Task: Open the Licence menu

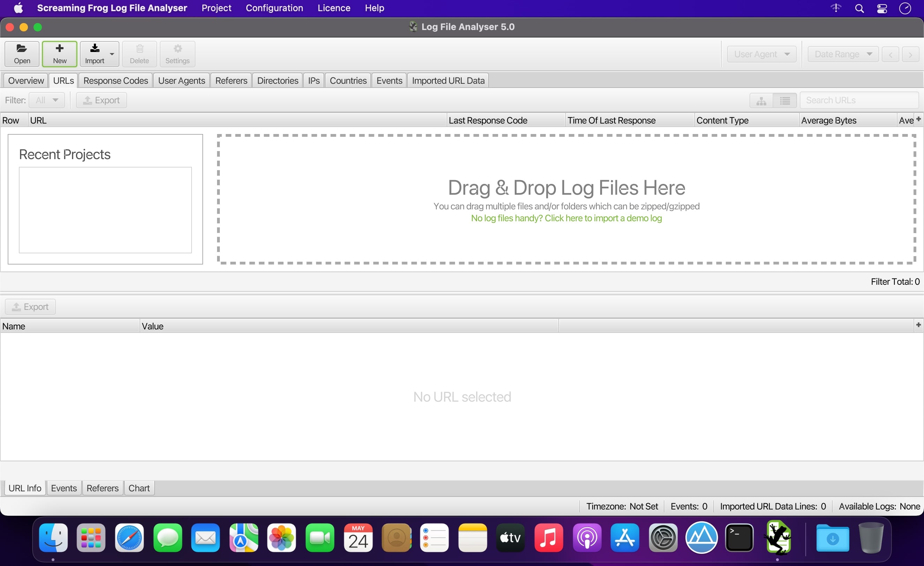Action: [x=334, y=8]
